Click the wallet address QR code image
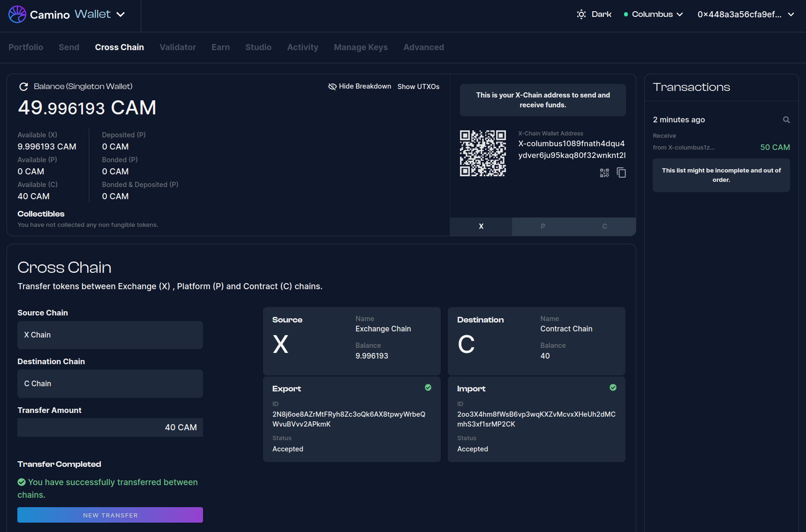806x532 pixels. (482, 153)
